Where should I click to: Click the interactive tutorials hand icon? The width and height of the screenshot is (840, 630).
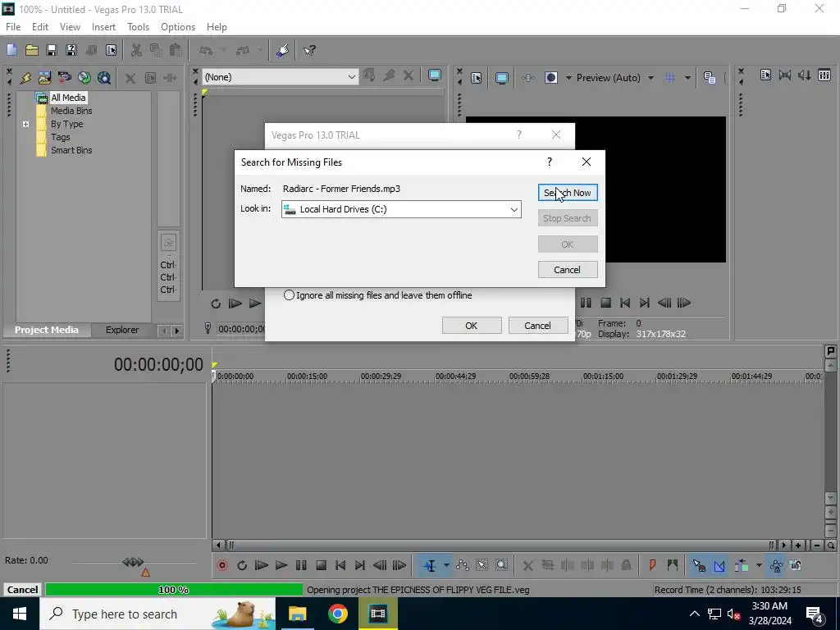283,50
